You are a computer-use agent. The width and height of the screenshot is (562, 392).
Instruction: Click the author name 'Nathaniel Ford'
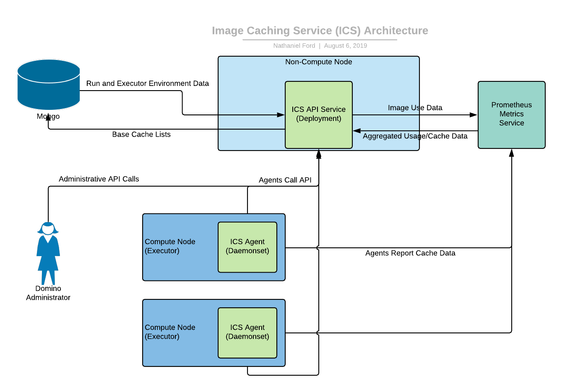[x=294, y=46]
